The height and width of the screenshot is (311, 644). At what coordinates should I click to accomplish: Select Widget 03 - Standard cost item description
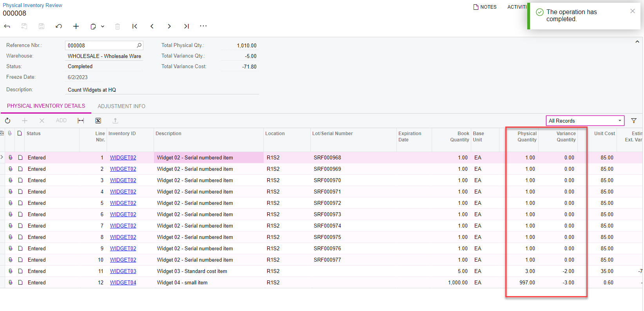point(208,271)
